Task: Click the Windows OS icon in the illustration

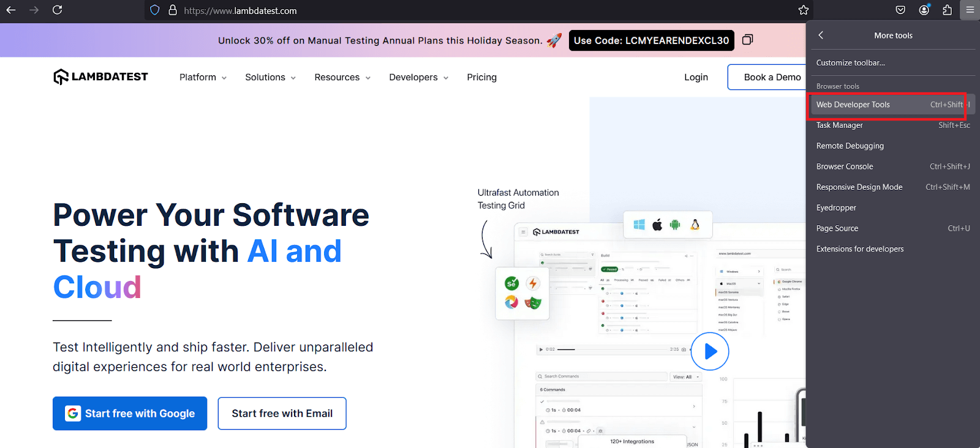Action: (639, 225)
